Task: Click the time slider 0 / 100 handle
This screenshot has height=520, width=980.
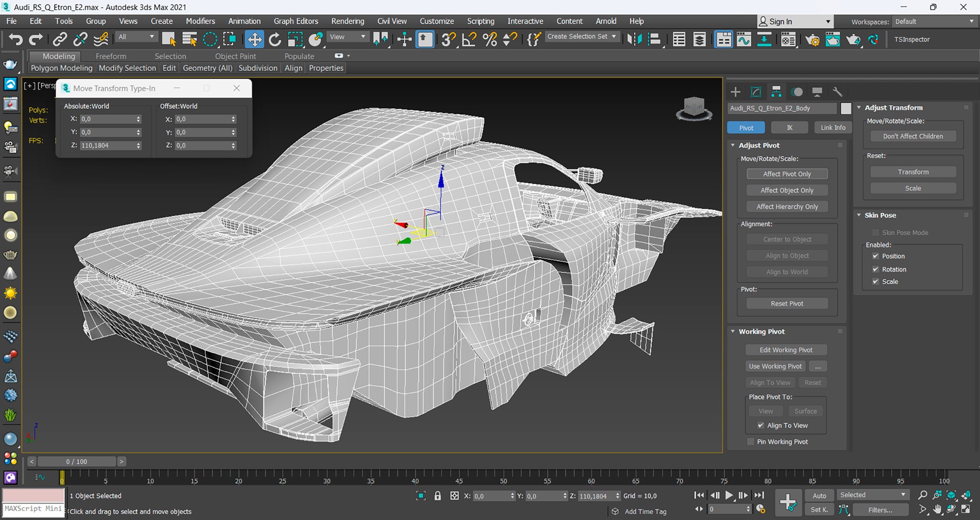Action: pos(77,461)
